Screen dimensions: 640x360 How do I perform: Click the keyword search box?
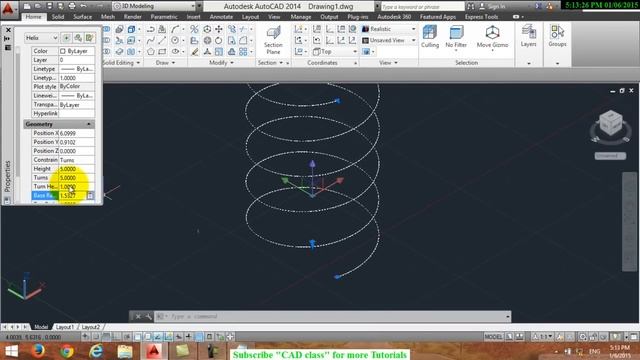coord(422,7)
